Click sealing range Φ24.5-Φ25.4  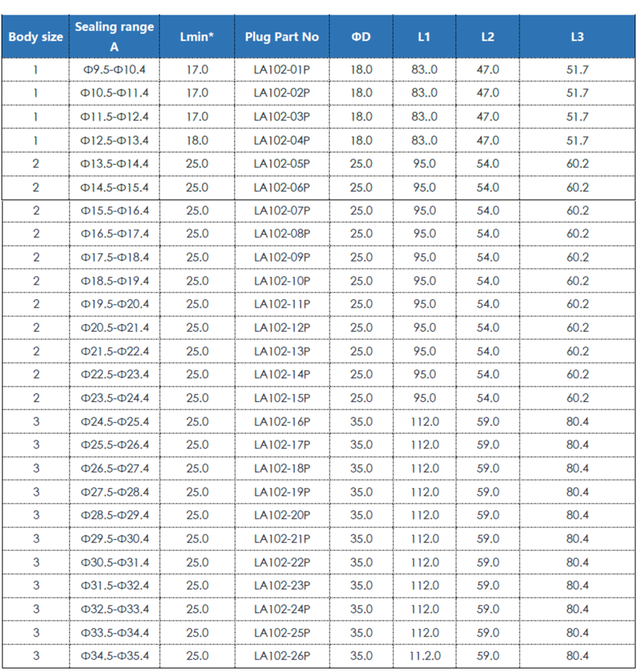click(115, 421)
